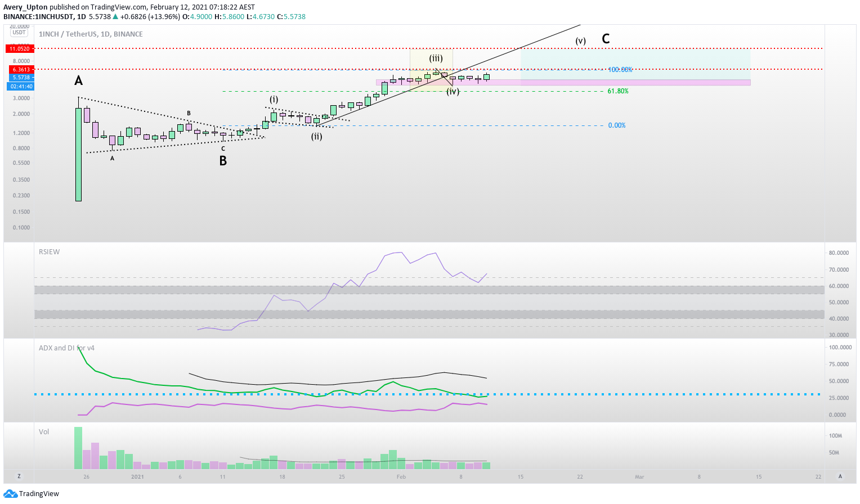This screenshot has height=504, width=860.
Task: Select the (iii) sub-wave label
Action: [436, 58]
